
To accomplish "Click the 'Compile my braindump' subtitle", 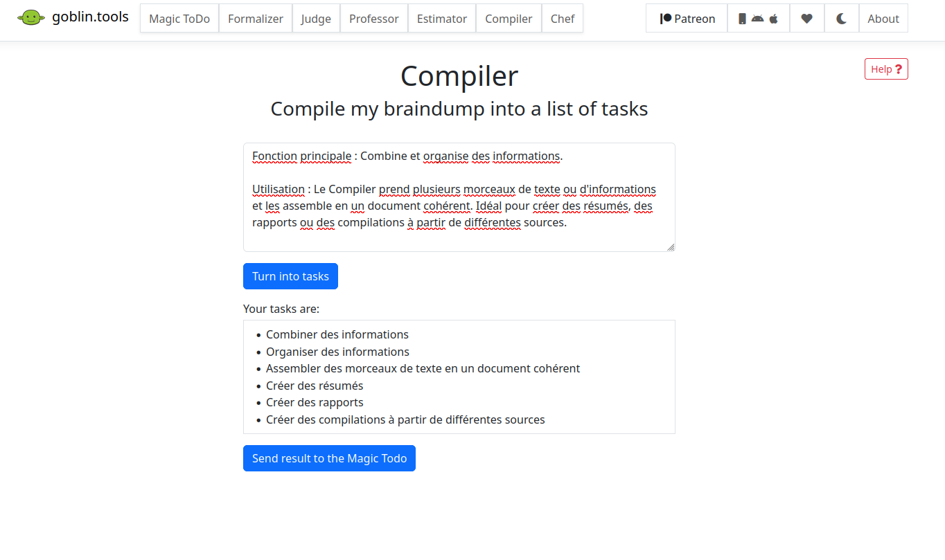I will point(459,109).
